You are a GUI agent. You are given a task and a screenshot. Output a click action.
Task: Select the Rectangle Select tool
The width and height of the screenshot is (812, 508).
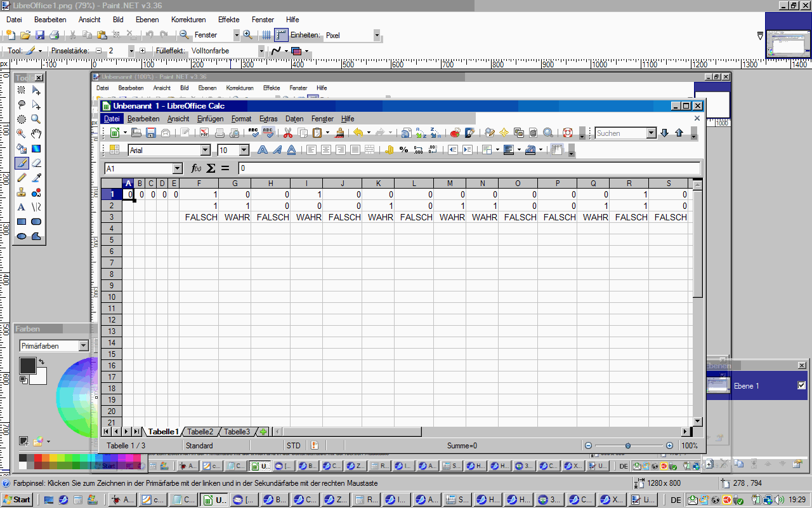22,90
